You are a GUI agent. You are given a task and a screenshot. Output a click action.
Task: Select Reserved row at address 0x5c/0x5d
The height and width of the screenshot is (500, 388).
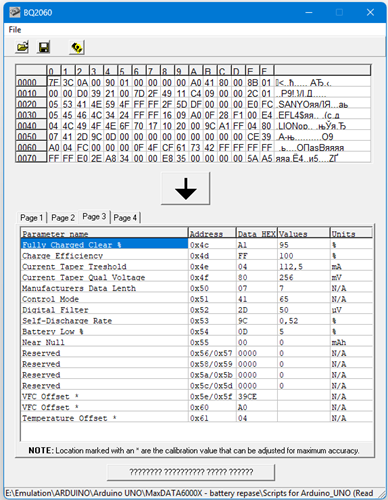(197, 386)
